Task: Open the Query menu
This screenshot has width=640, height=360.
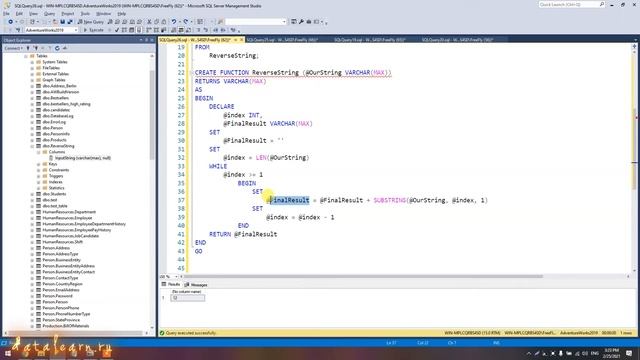Action: click(x=49, y=13)
